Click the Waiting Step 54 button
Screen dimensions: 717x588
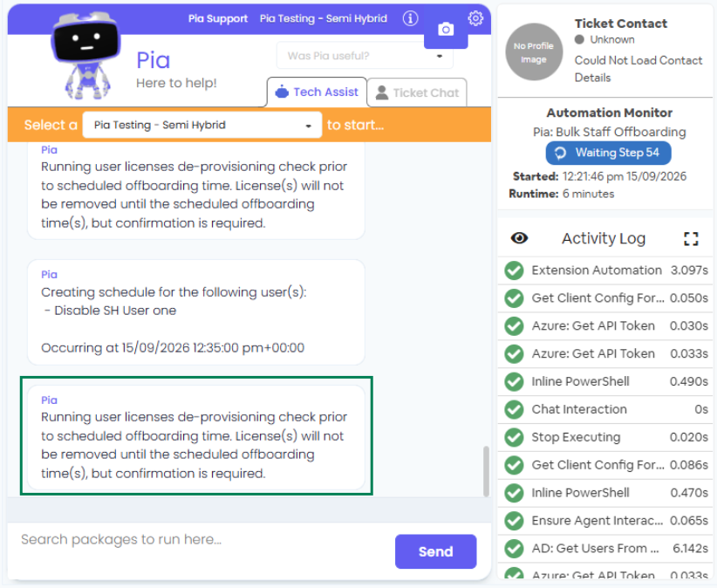[x=608, y=153]
